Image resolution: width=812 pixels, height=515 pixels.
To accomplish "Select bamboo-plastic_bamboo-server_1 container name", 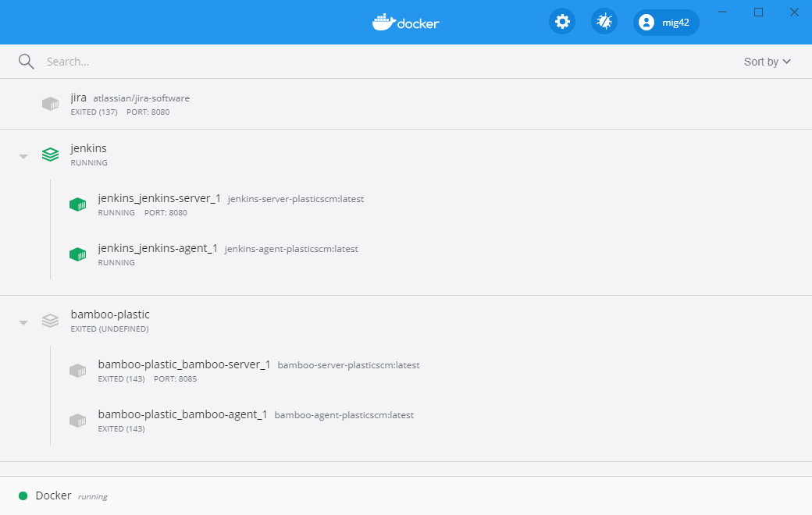I will tap(184, 364).
